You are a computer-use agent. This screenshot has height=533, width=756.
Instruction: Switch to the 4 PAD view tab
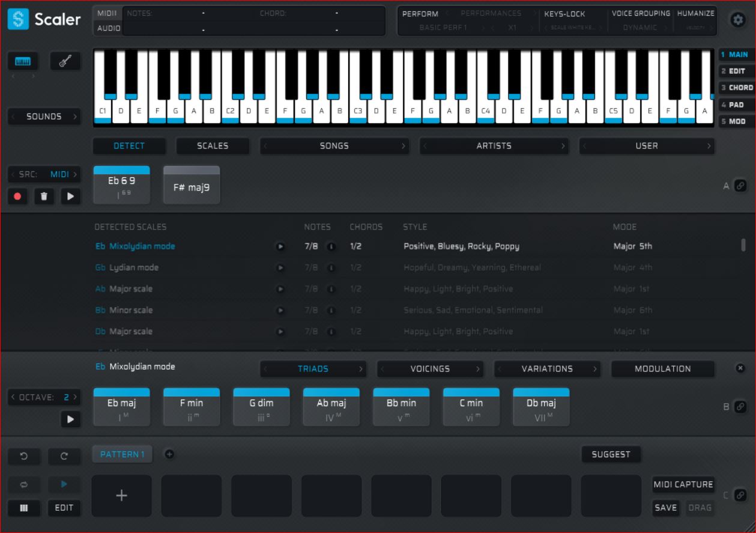(736, 105)
